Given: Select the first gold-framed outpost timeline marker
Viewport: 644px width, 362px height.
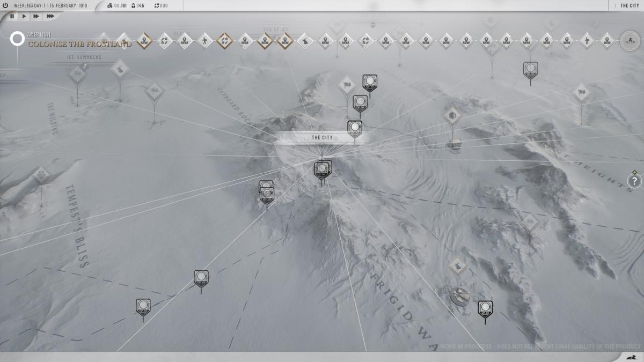Looking at the screenshot, I should coord(144,41).
